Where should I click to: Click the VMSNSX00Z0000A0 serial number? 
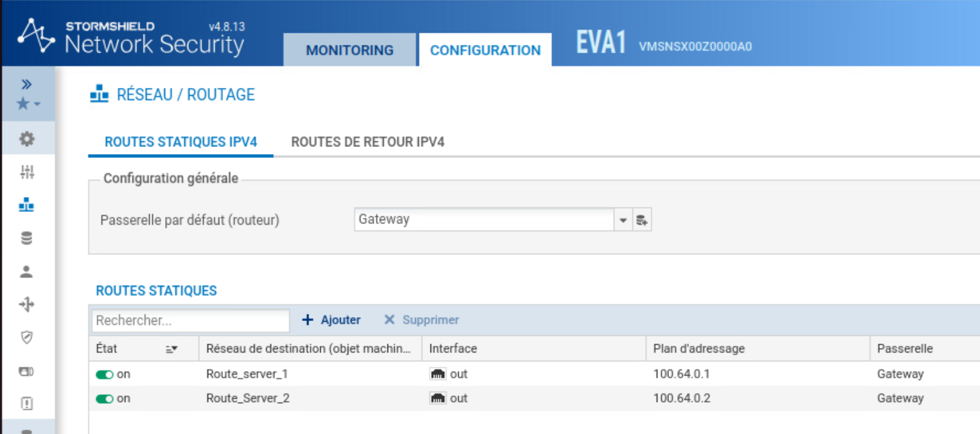[x=695, y=46]
